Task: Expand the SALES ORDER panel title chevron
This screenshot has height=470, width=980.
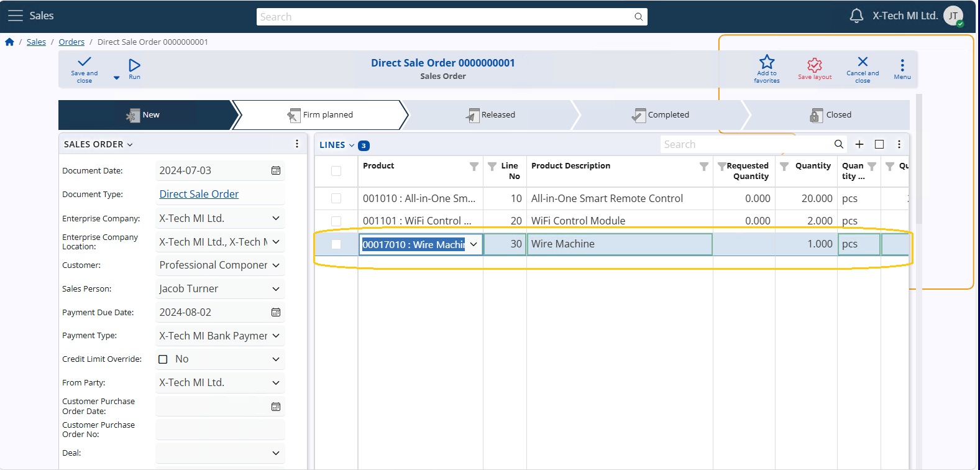Action: click(130, 144)
